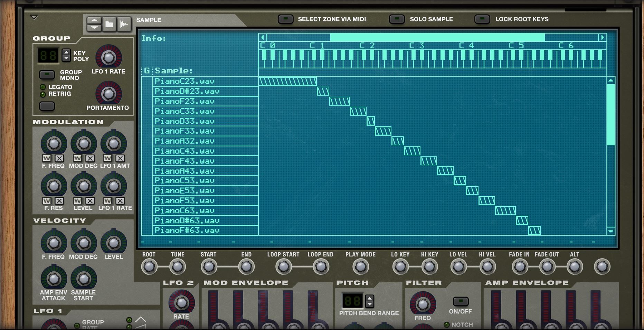Click the ROOT knob below the display

tap(149, 266)
